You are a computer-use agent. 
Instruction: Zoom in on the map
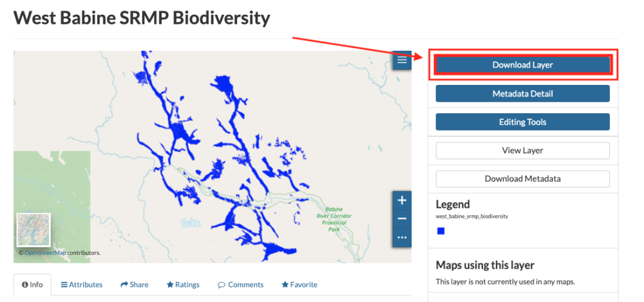[402, 200]
